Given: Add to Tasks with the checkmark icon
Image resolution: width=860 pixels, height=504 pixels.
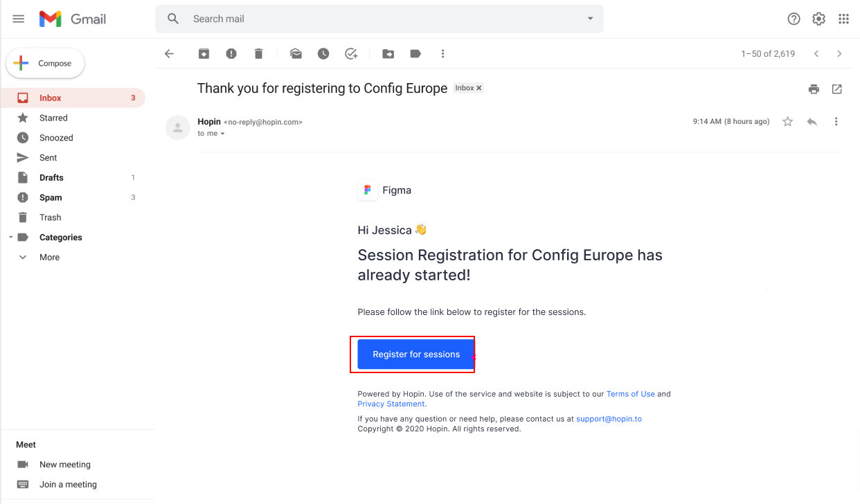Looking at the screenshot, I should click(x=351, y=53).
